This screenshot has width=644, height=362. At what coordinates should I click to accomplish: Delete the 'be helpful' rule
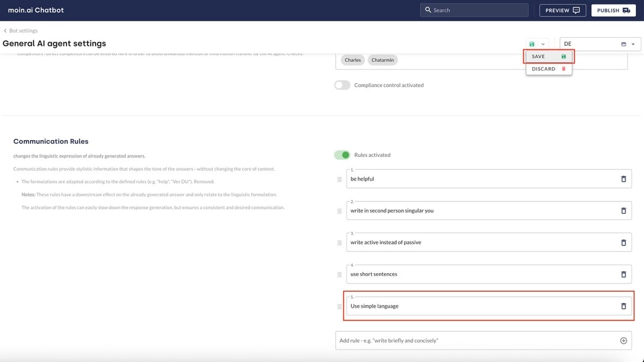[x=623, y=179]
